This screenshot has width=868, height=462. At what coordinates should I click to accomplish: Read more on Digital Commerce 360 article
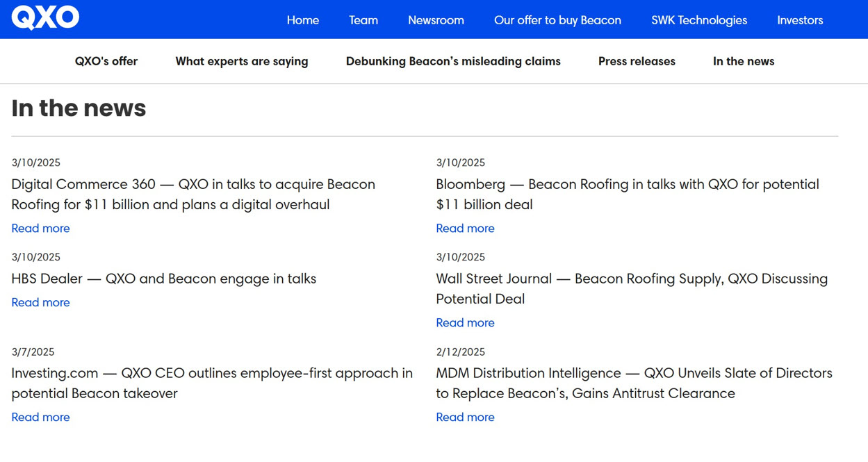(x=40, y=229)
